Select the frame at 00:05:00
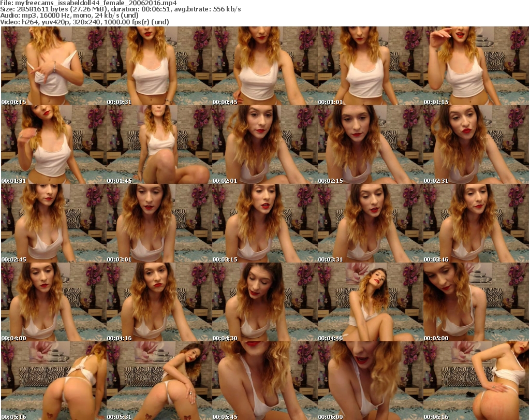530x420 pixels. click(476, 302)
